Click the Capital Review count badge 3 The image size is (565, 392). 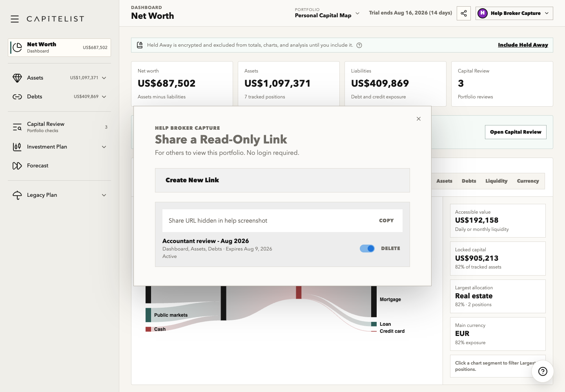coord(106,127)
